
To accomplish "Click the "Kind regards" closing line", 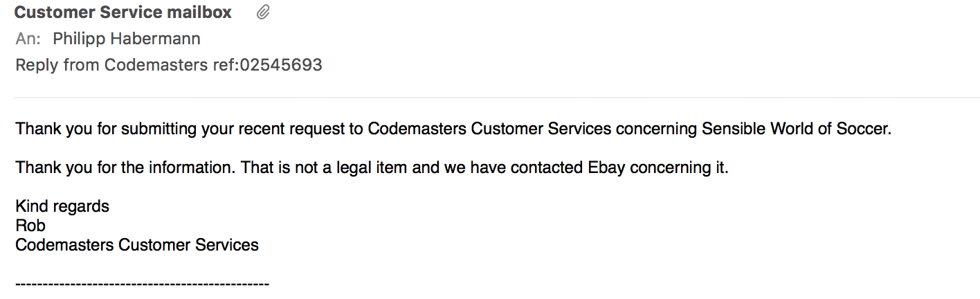I will pos(62,206).
